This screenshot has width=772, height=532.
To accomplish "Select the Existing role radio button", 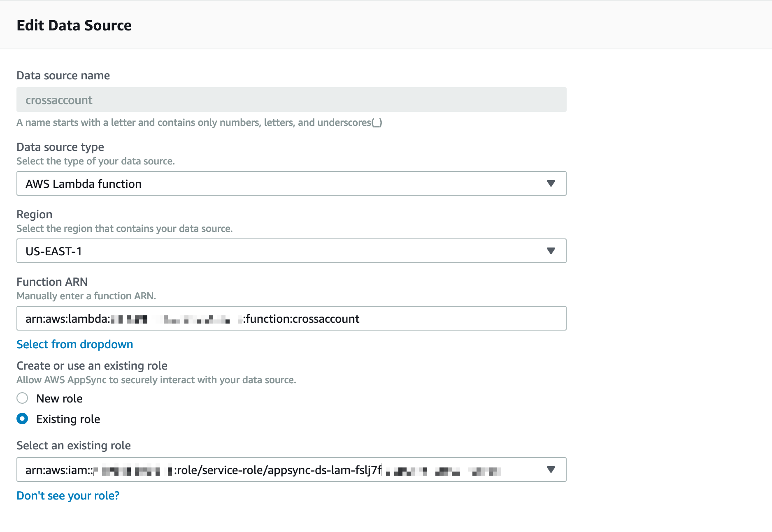I will 22,419.
